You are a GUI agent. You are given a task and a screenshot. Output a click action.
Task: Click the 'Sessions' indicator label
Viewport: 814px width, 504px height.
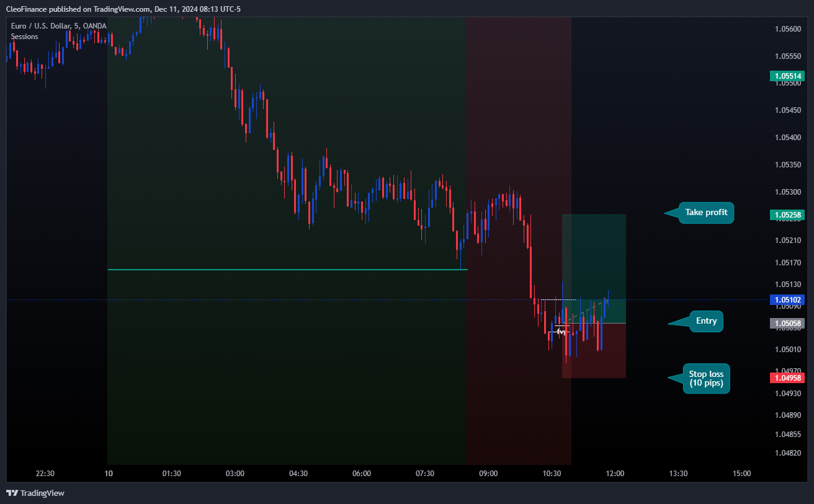tap(25, 37)
